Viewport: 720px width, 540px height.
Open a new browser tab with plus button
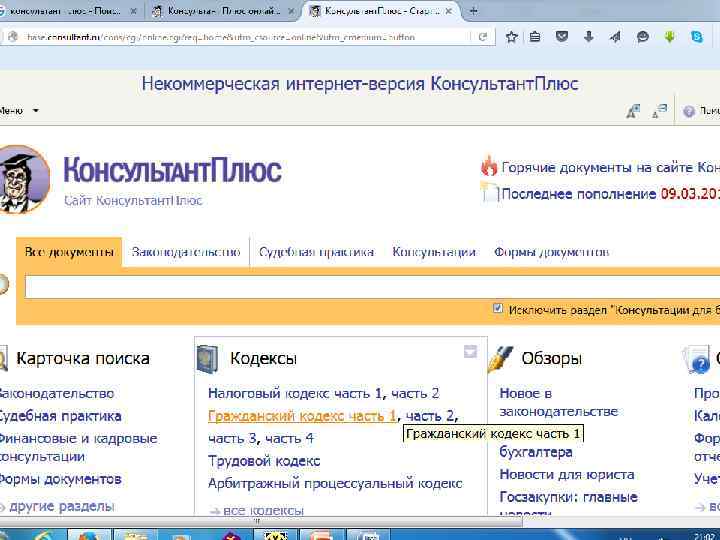point(473,11)
